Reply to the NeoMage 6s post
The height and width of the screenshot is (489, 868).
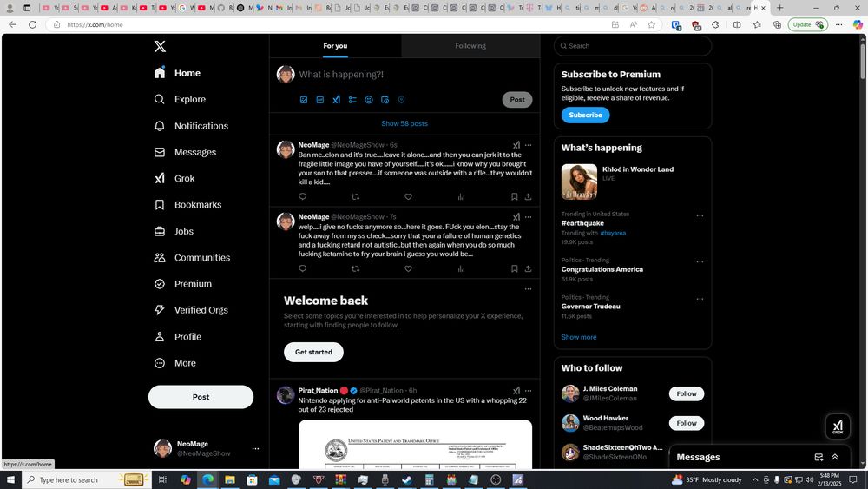(x=302, y=196)
